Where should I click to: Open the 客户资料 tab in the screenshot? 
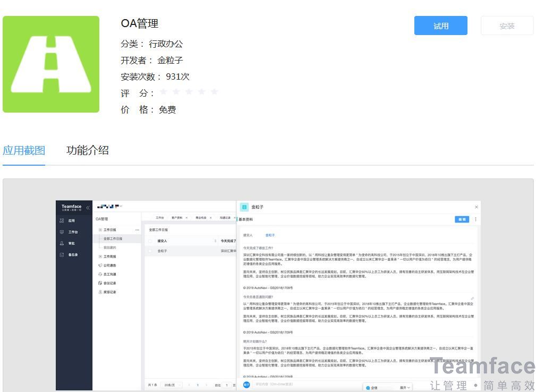(x=177, y=218)
